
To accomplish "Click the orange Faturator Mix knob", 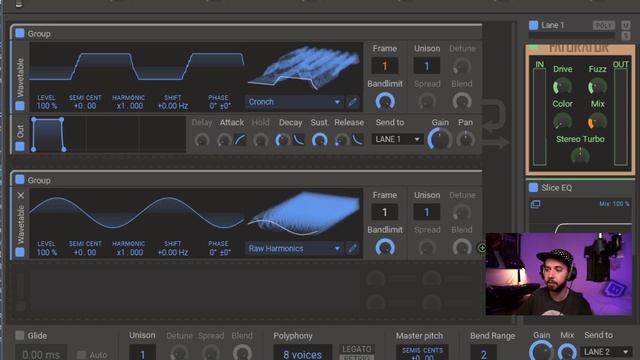I will pyautogui.click(x=597, y=121).
